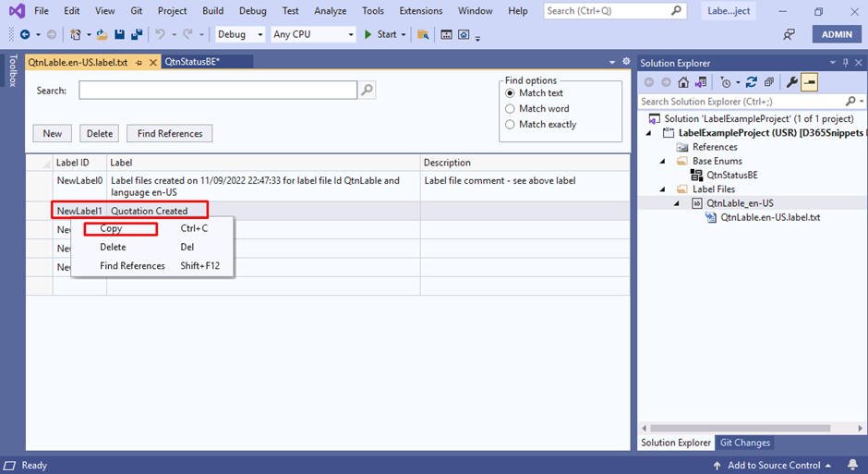Select the Match text radio button
Screen dimensions: 868x474
510,93
